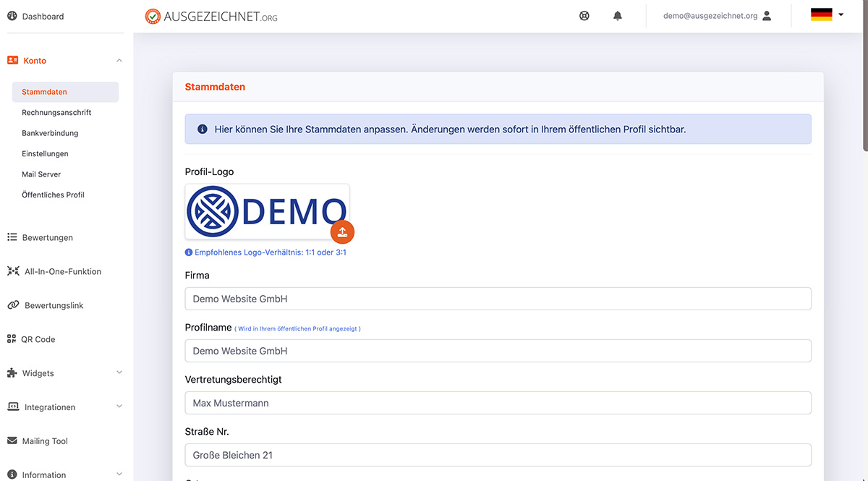Open the All-In-One-Funktion page
Viewport: 868px width, 481px height.
[62, 271]
